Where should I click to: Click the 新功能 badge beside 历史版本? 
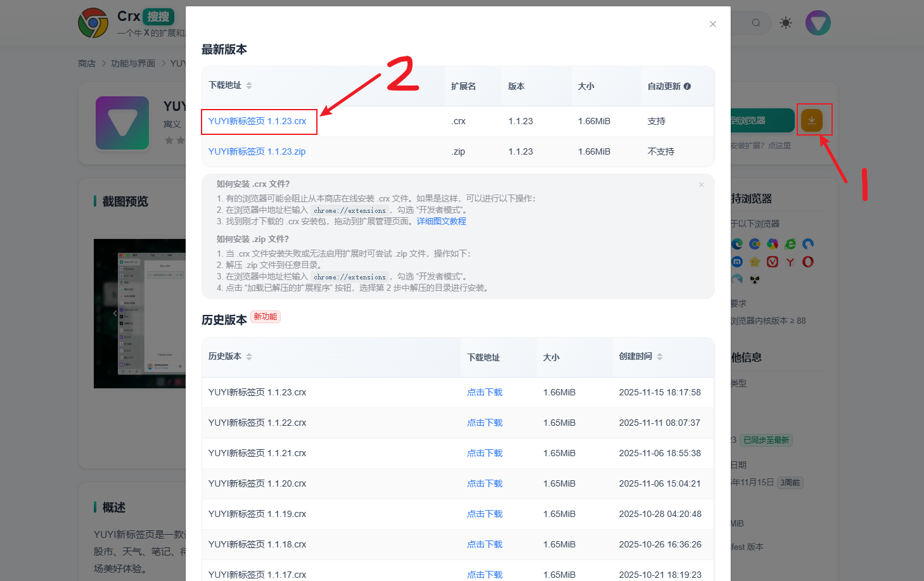click(x=266, y=317)
